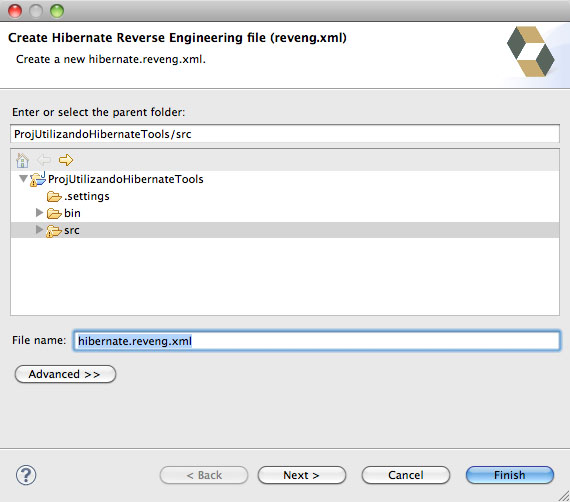Click the src folder icon
Screen dimensions: 570x502
tap(54, 231)
